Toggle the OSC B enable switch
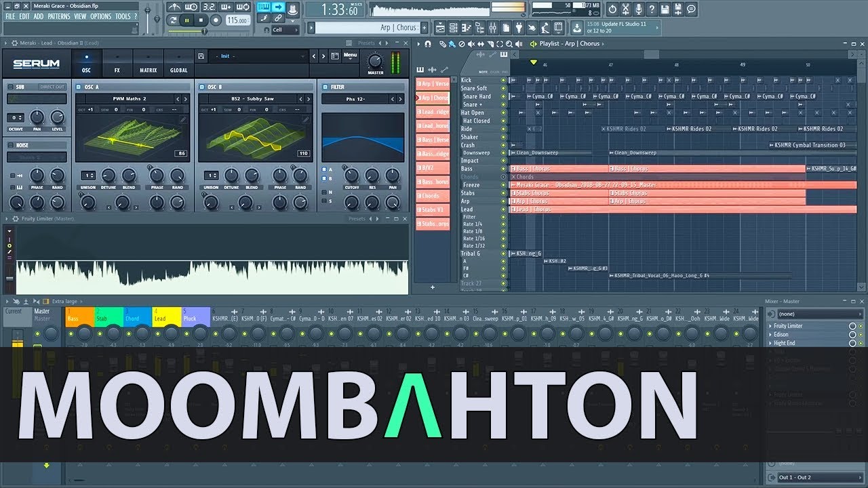The height and width of the screenshot is (488, 868). click(x=202, y=87)
